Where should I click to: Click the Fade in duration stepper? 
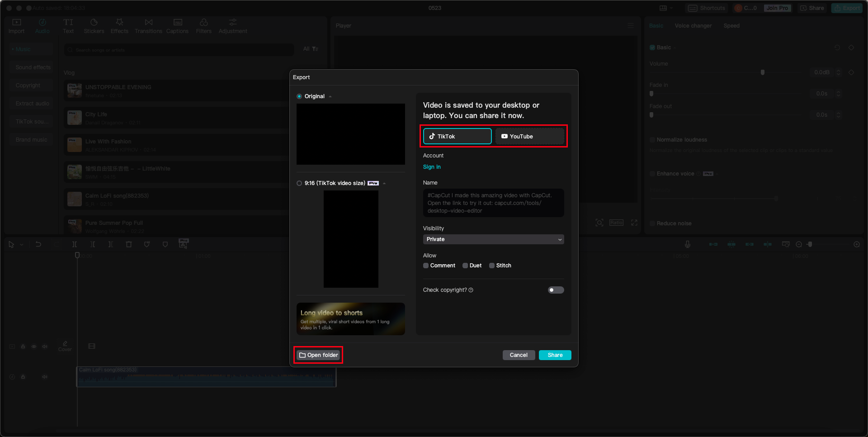pyautogui.click(x=839, y=94)
